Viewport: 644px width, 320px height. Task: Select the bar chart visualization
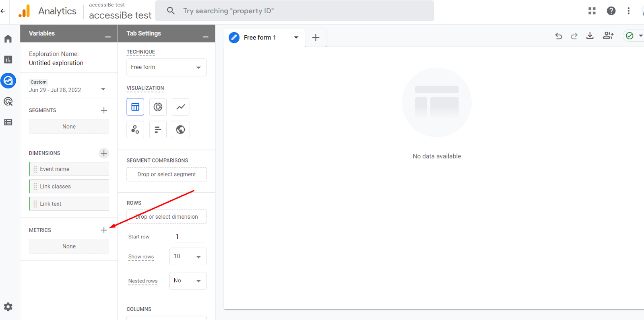tap(158, 129)
